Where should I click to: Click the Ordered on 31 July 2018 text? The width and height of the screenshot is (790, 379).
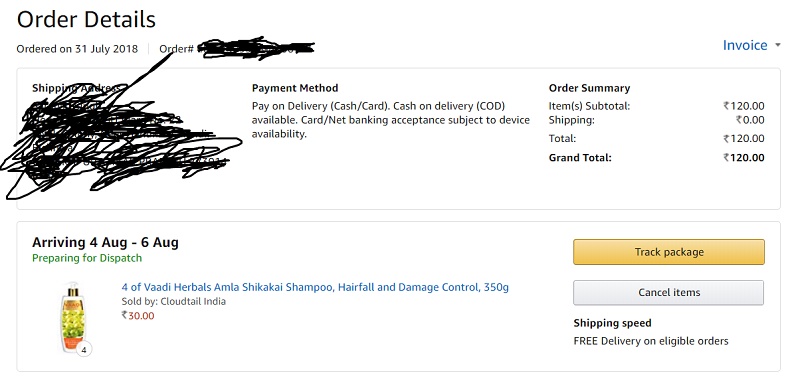(x=77, y=49)
